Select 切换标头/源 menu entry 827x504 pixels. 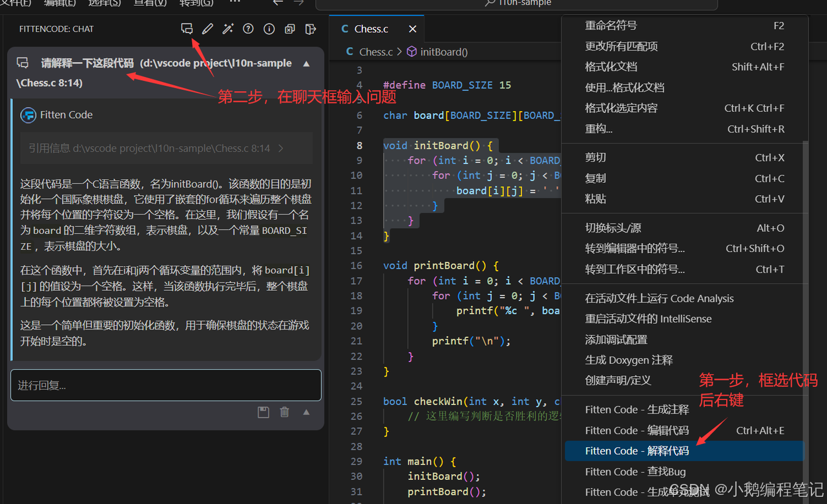click(685, 228)
